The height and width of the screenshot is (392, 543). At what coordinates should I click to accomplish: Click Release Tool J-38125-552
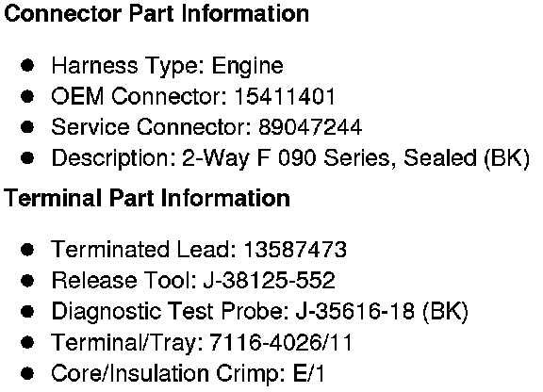tap(269, 280)
